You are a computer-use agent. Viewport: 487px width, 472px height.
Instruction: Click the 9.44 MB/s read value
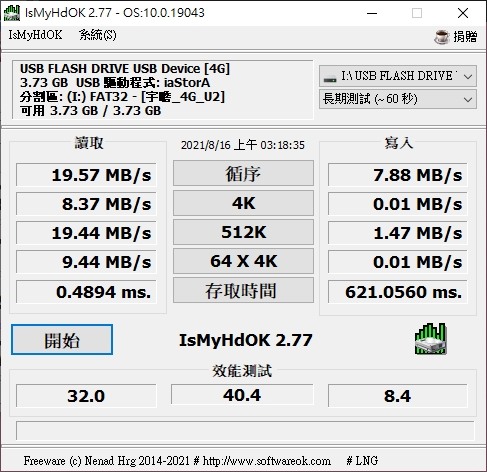click(x=86, y=262)
